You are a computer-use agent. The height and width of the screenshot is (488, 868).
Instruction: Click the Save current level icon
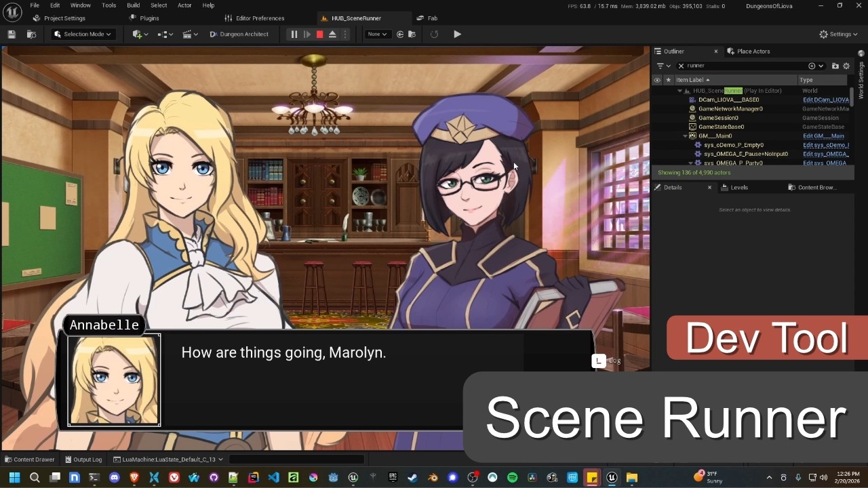tap(12, 34)
